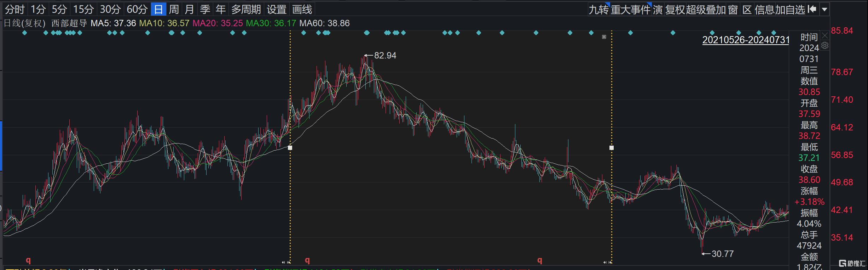Click the MA30: 36.17 indicator label
The height and width of the screenshot is (270, 868).
point(271,23)
